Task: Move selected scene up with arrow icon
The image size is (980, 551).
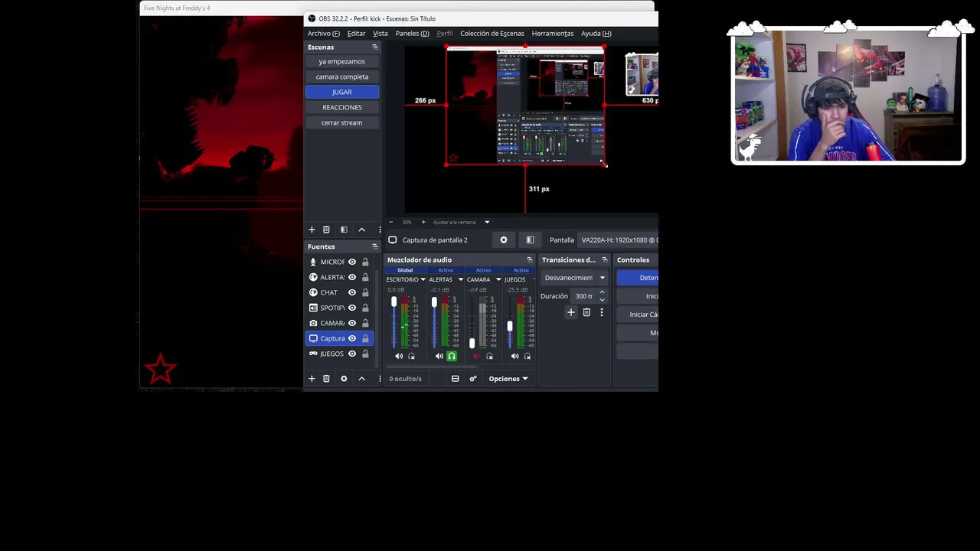Action: tap(362, 230)
